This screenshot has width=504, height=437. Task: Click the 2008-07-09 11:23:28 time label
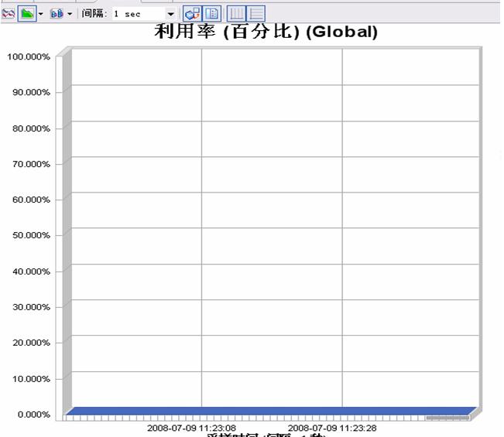(x=332, y=428)
